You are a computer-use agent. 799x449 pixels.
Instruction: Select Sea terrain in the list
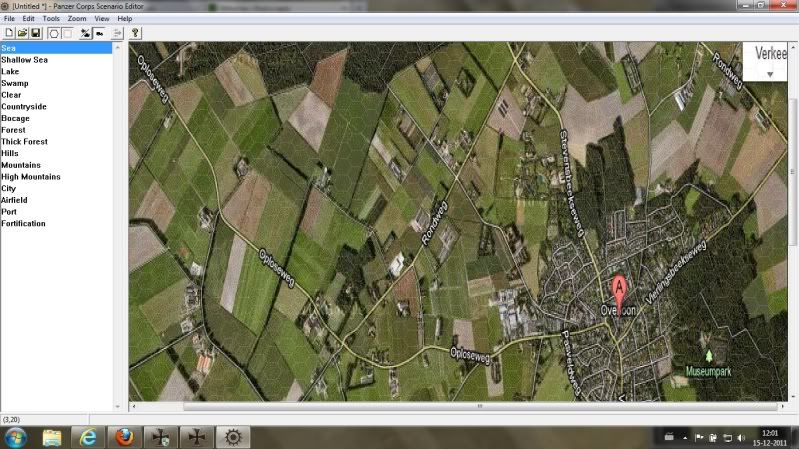pyautogui.click(x=56, y=48)
